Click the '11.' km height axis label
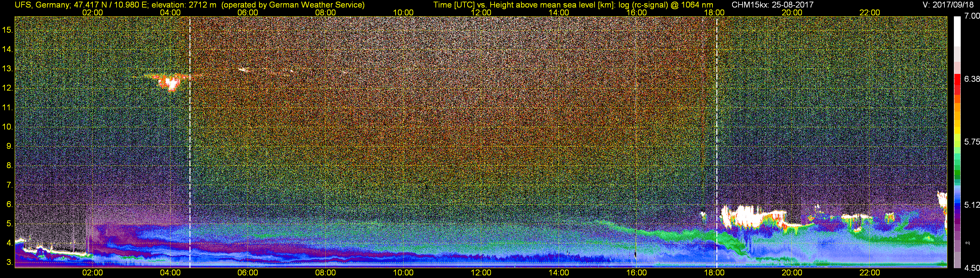Image resolution: width=980 pixels, height=278 pixels. (8, 108)
